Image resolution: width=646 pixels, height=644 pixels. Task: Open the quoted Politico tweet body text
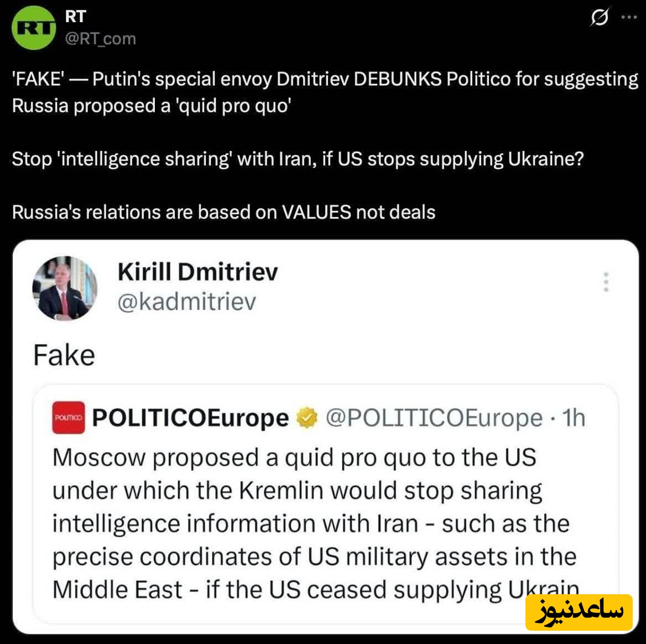click(x=316, y=523)
